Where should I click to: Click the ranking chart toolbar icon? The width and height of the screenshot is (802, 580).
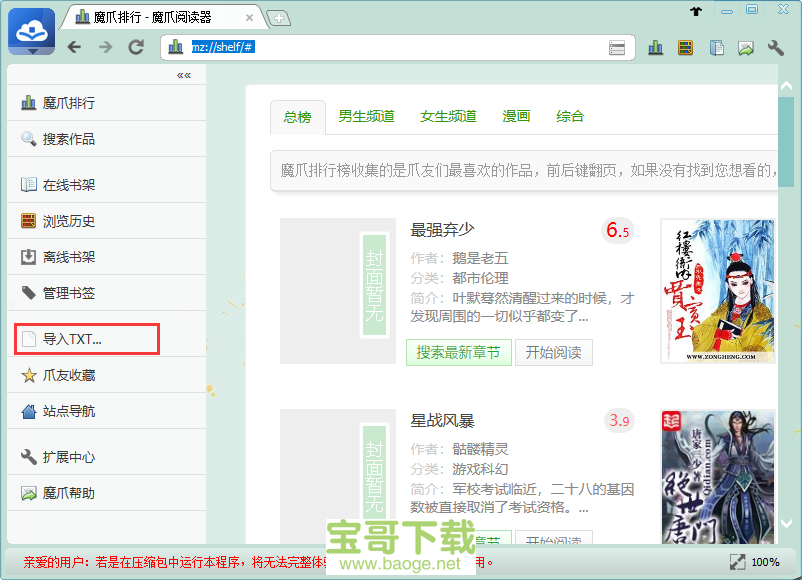(x=656, y=47)
